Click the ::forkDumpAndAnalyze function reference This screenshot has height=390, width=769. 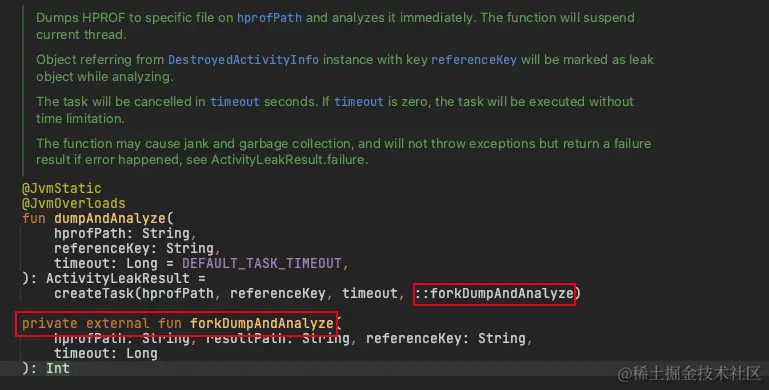494,293
